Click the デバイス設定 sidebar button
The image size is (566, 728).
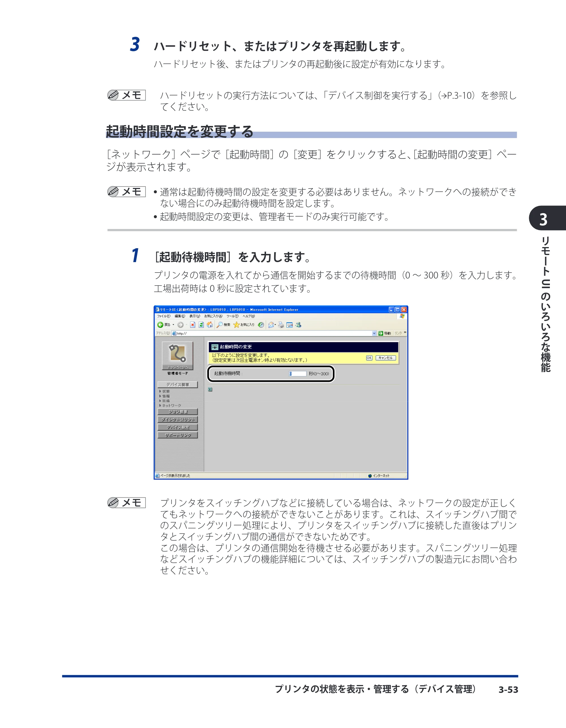point(178,427)
